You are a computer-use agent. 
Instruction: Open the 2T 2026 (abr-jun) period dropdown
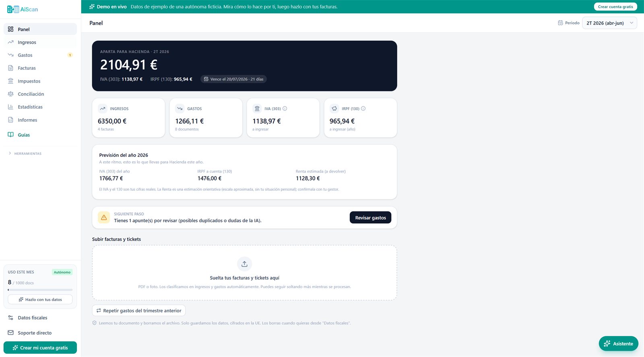[609, 23]
